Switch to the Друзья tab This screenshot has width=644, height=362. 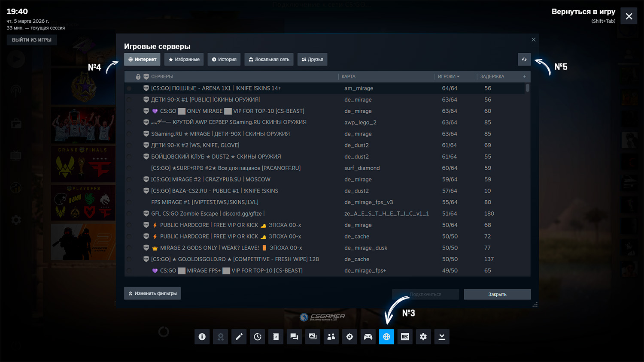click(x=313, y=59)
